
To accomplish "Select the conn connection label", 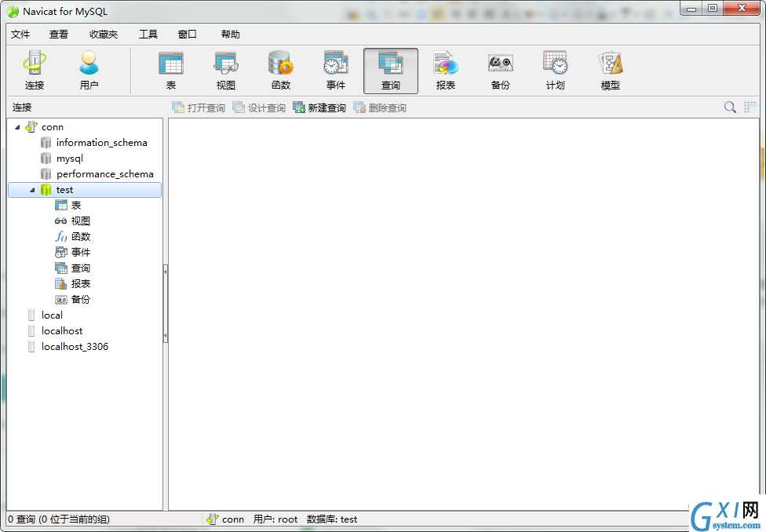I will tap(53, 127).
